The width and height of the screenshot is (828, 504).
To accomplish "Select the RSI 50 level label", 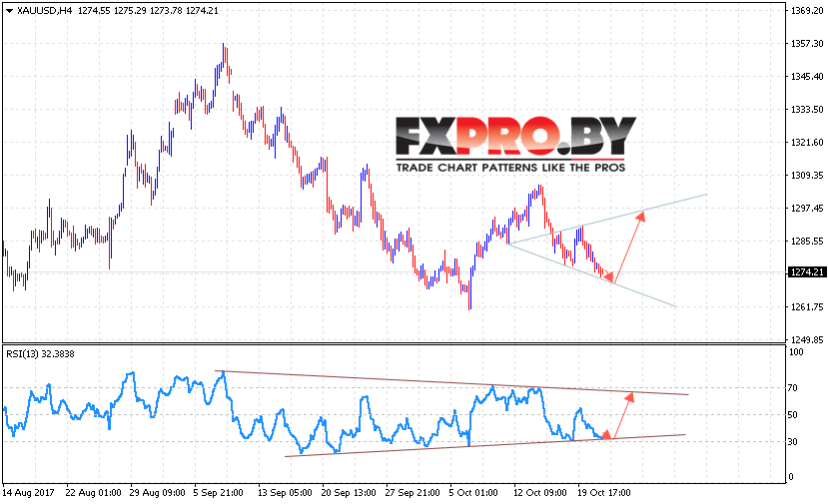I will [x=793, y=415].
